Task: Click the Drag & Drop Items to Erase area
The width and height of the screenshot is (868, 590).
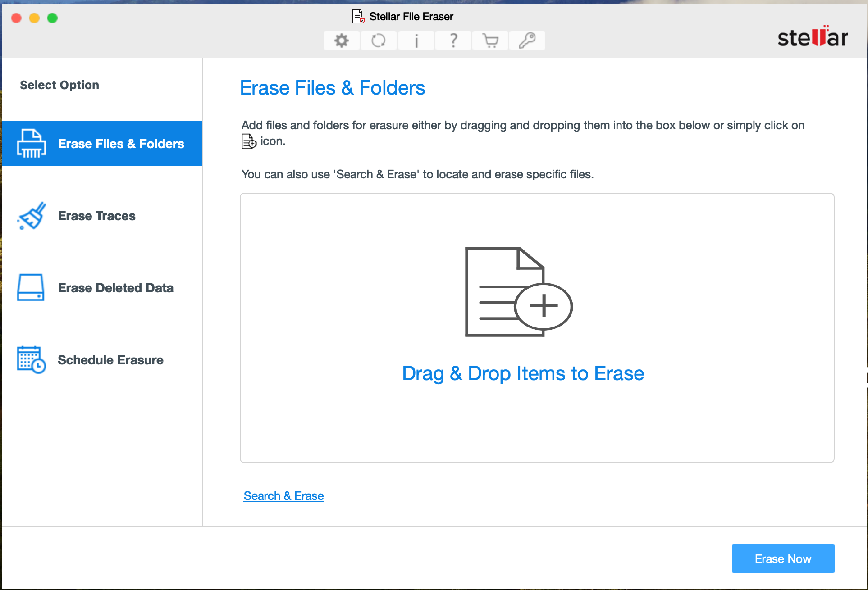Action: pyautogui.click(x=523, y=327)
